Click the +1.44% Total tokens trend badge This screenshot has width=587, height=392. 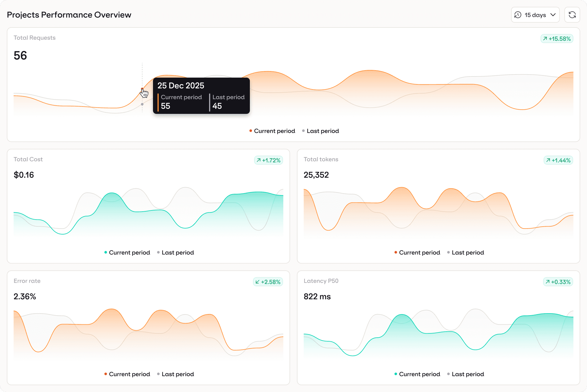click(558, 160)
